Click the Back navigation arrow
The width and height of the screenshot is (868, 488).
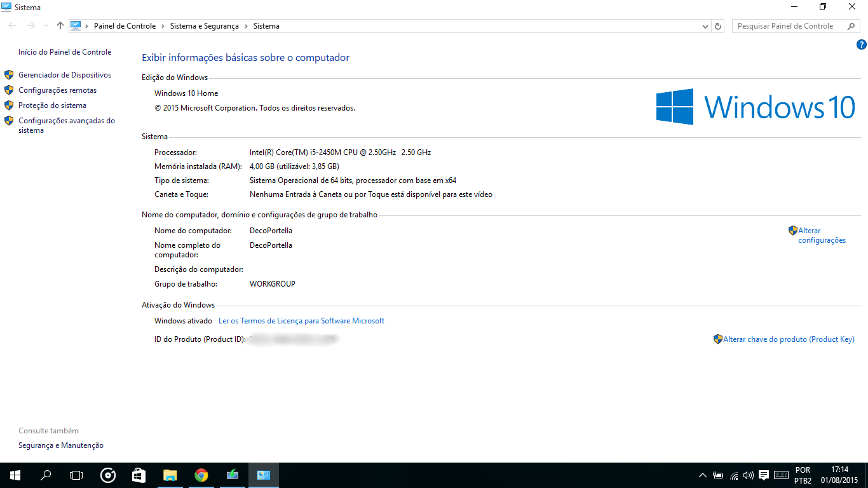(x=13, y=26)
